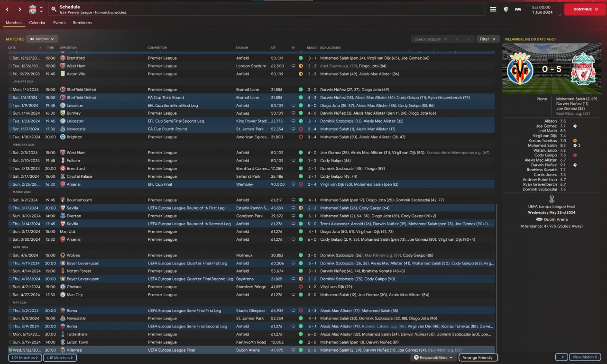Go to the next season arrow
Screen dimensions: 607x364
point(469,39)
